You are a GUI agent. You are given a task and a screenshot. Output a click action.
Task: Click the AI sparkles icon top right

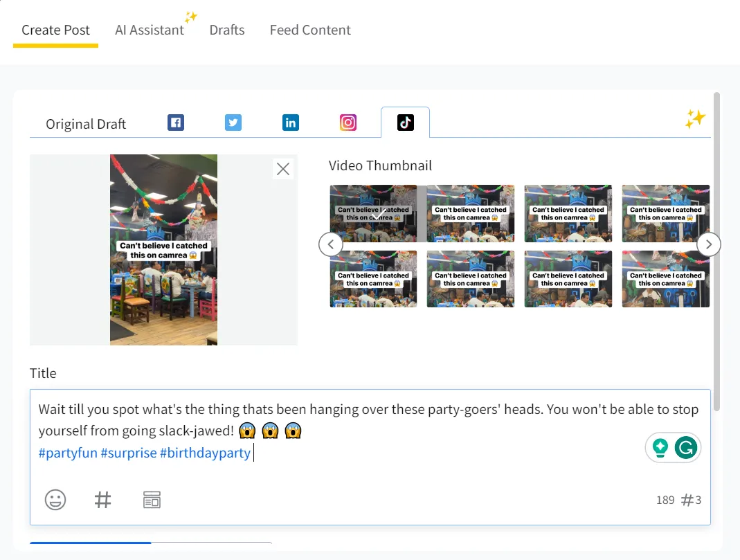pos(695,118)
